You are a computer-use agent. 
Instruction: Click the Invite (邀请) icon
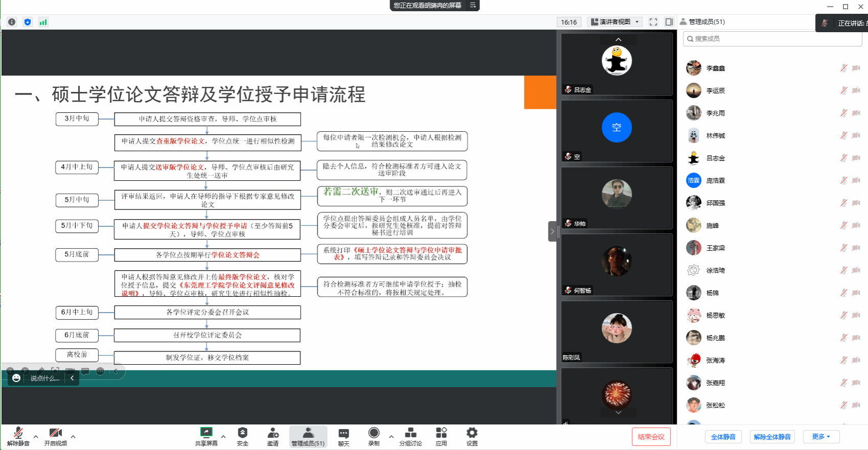pyautogui.click(x=273, y=433)
